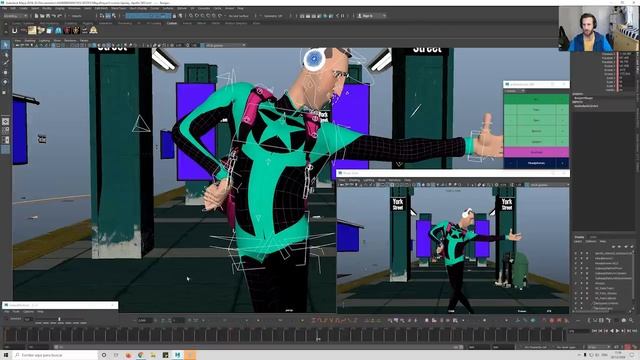This screenshot has height=360, width=640.
Task: Toggle Auto Keyframe button at bottom right corner
Action: coord(628,347)
